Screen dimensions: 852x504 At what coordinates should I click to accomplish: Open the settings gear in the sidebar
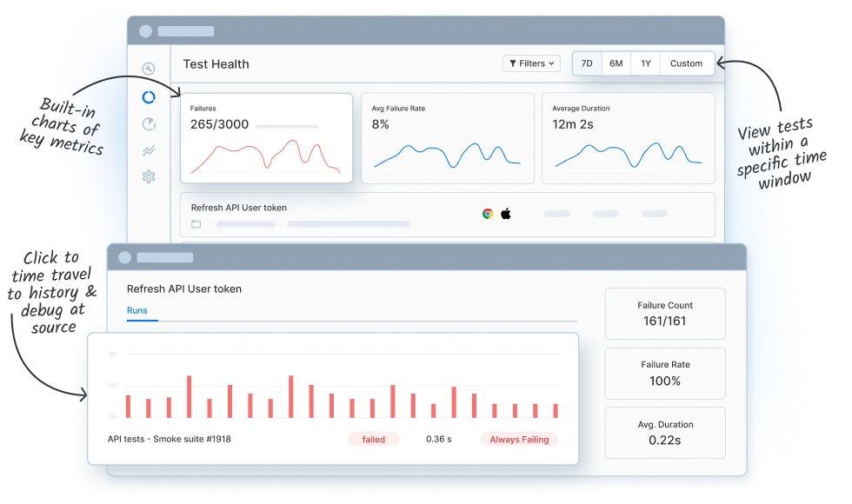[x=149, y=177]
